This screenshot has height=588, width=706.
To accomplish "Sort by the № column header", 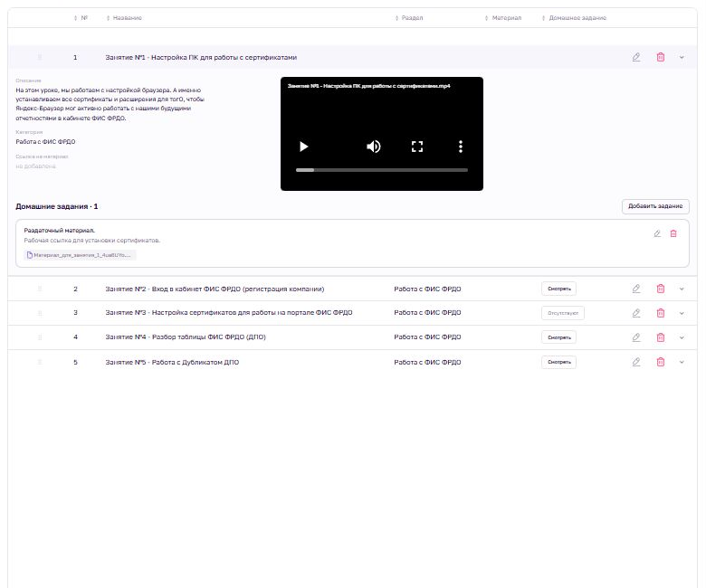I will [x=81, y=18].
